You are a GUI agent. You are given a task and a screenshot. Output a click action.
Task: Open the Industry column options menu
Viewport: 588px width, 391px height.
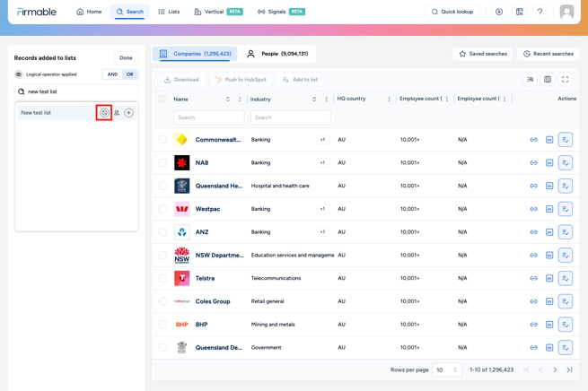(326, 100)
